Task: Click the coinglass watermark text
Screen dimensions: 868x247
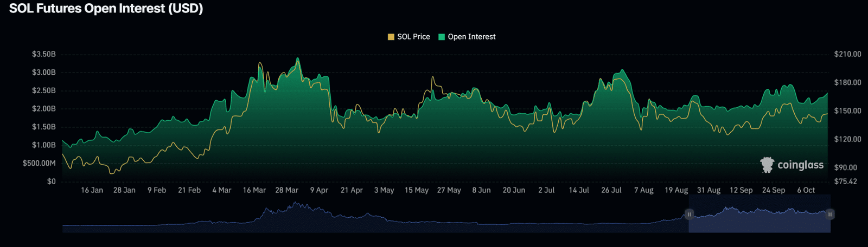Action: click(800, 165)
